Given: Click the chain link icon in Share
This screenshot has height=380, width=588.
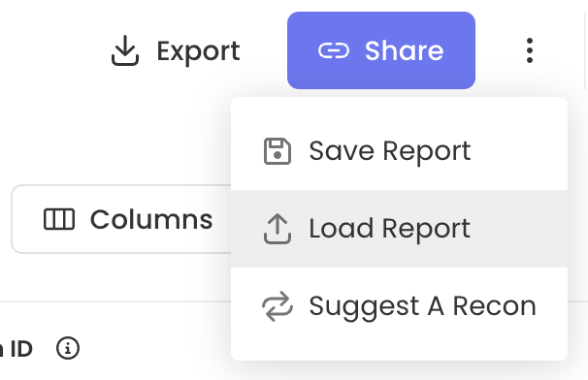Looking at the screenshot, I should pos(334,50).
